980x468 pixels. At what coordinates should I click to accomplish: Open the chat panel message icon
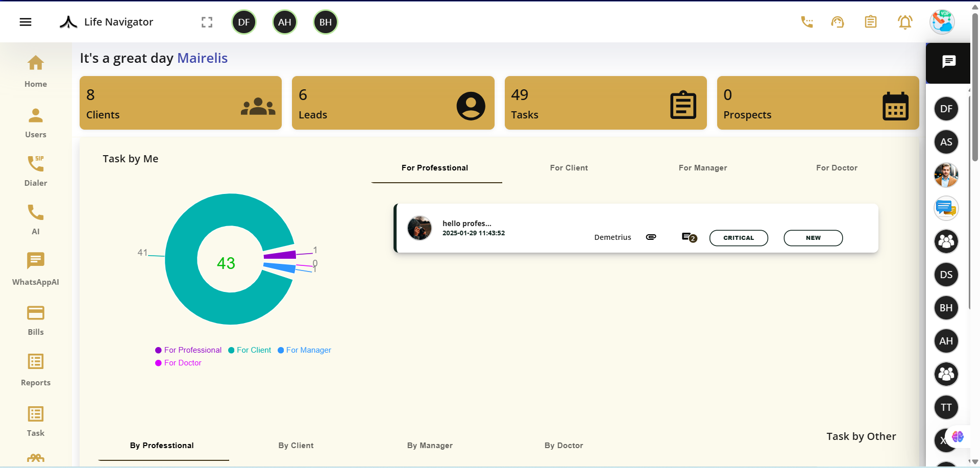948,62
